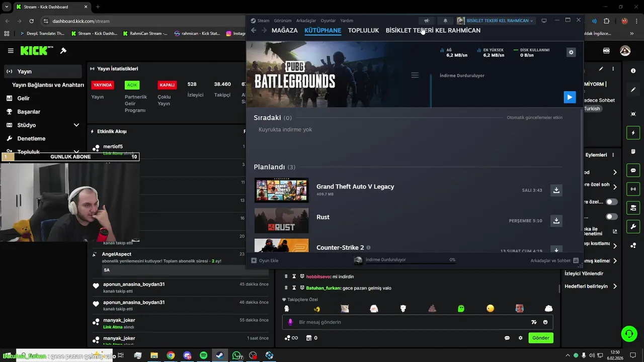The height and width of the screenshot is (362, 644).
Task: Switch to KÜTÜPHANE tab in Steam
Action: pos(323,30)
